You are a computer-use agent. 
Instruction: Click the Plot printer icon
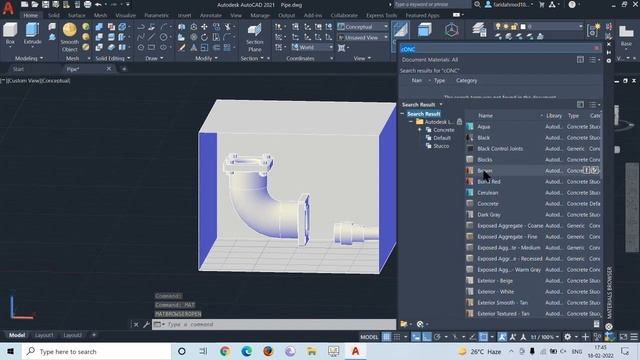click(87, 4)
